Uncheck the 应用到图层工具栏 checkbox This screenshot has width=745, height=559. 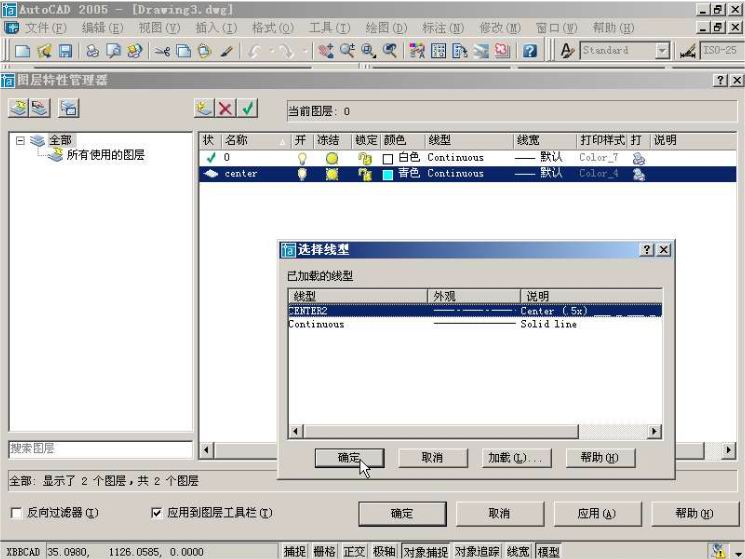click(156, 513)
